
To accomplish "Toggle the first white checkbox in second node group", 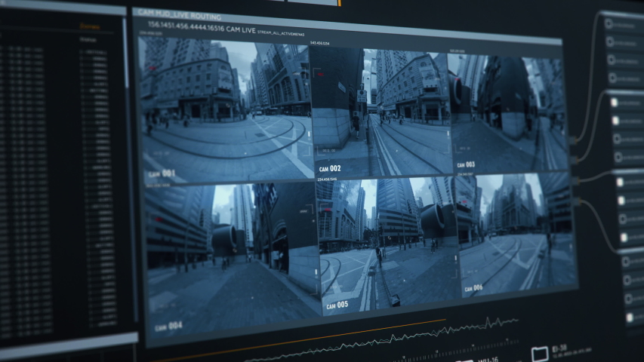I will pos(615,103).
